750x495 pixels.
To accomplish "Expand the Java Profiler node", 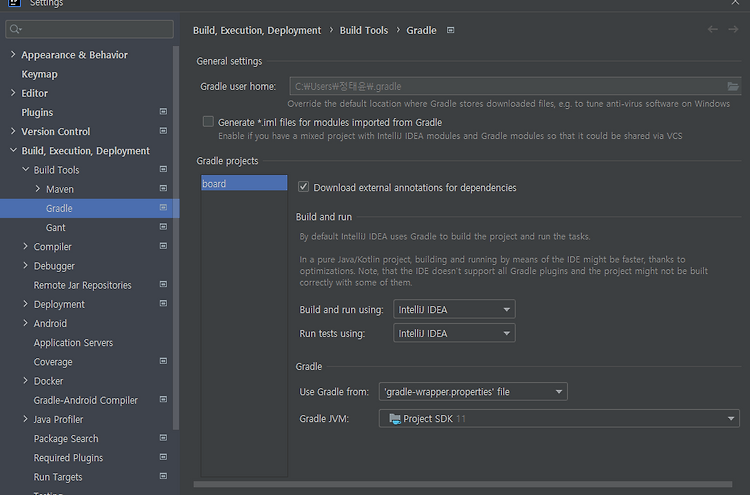I will coord(25,419).
